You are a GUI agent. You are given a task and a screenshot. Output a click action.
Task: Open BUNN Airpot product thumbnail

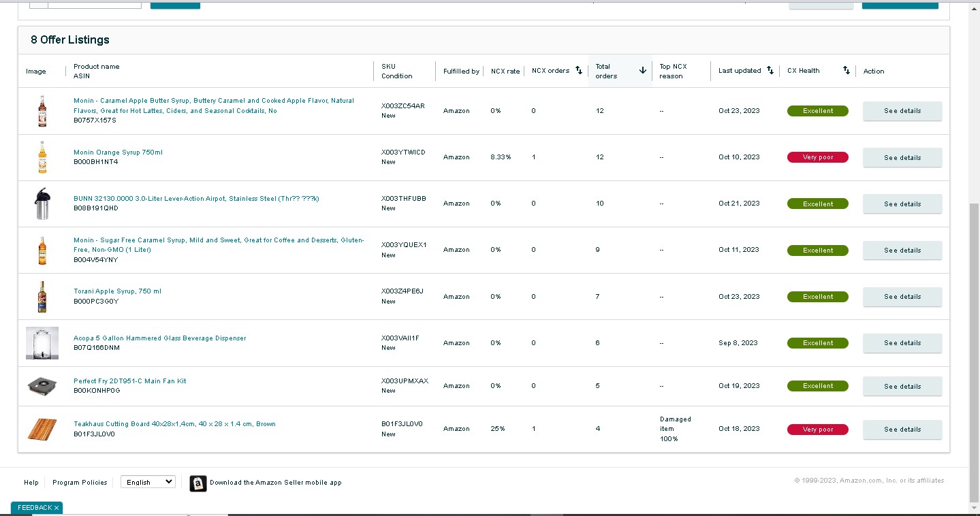pyautogui.click(x=42, y=204)
